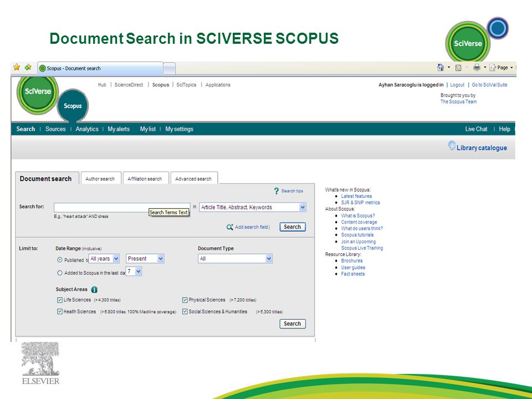Click the browser Home icon
Screen dimensions: 532x399
point(441,68)
